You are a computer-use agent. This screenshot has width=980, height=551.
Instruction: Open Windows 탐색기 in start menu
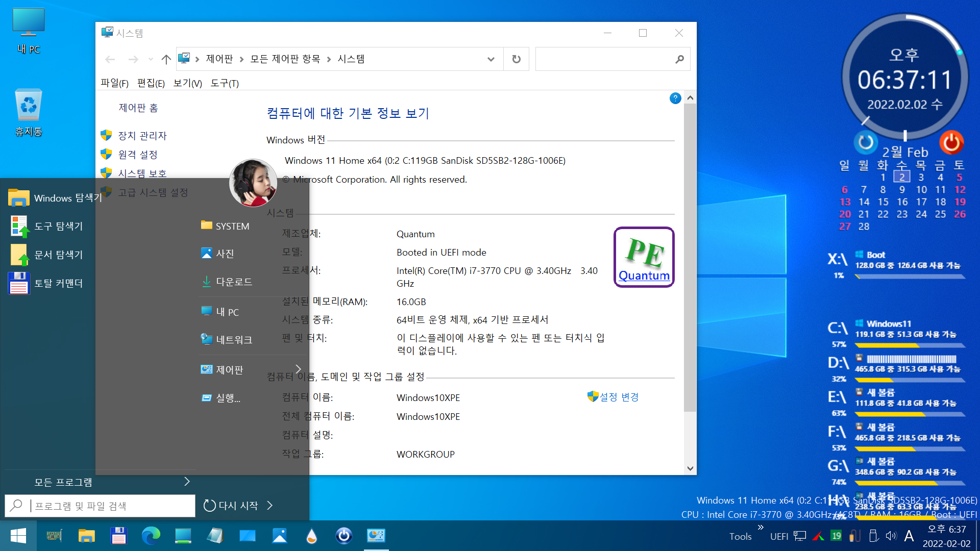point(55,198)
